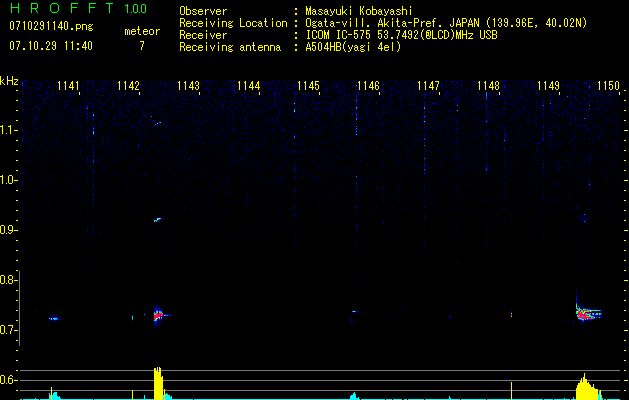
Task: Click the Observer field label
Action: [203, 11]
